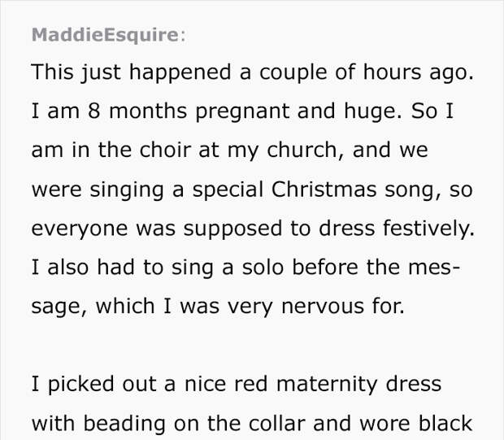Screen dimensions: 504x440
Task: Click the word "choir"
Action: [165, 150]
